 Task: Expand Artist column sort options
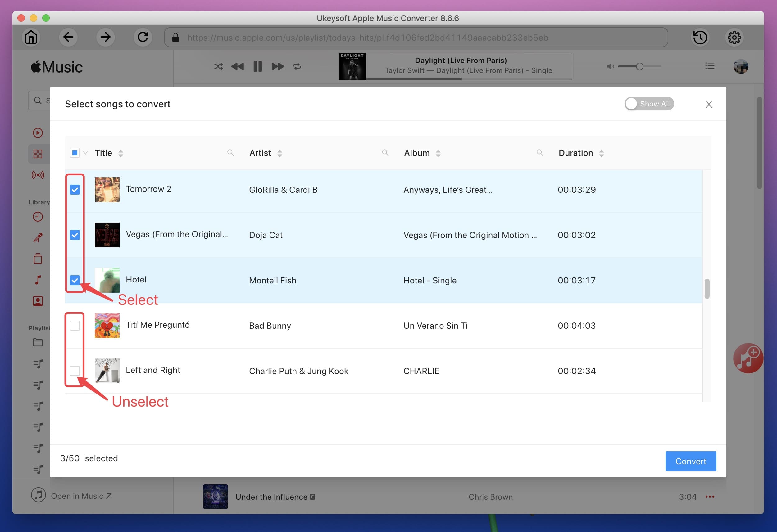tap(279, 153)
